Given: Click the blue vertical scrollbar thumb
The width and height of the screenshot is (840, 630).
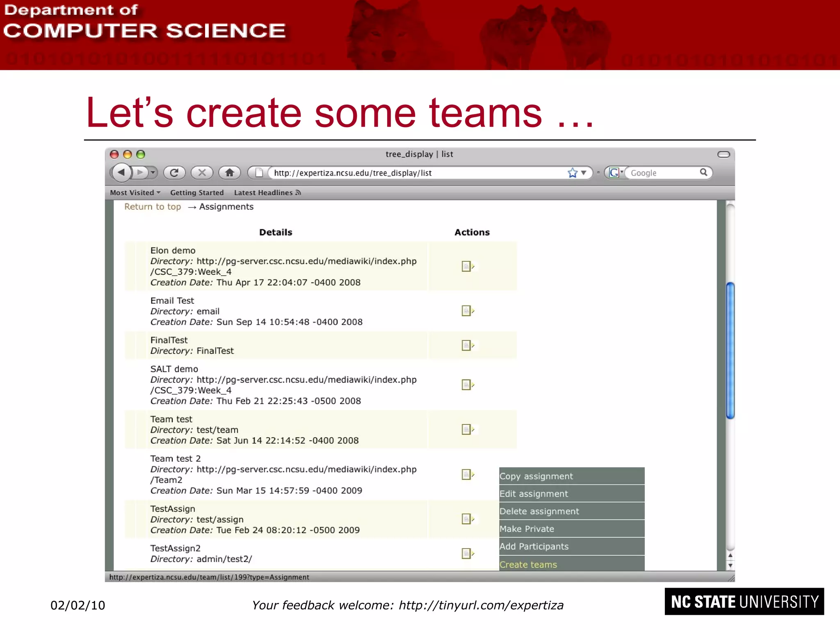Looking at the screenshot, I should 730,351.
